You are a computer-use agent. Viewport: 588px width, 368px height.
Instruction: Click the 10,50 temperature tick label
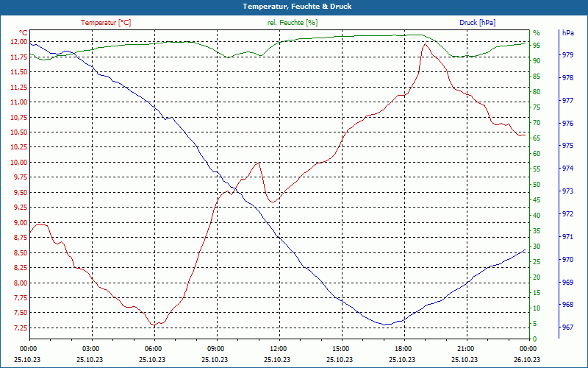point(18,132)
